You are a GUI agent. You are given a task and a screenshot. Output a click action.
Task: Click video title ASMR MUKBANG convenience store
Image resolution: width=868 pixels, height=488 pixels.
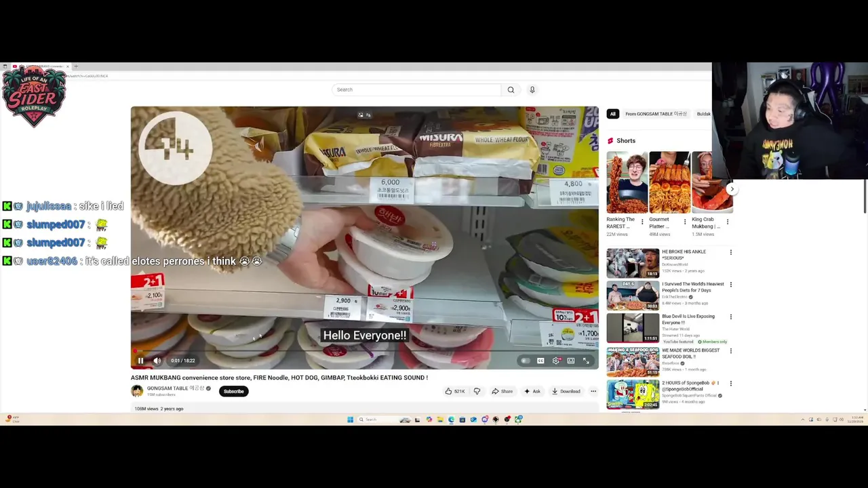click(x=279, y=378)
